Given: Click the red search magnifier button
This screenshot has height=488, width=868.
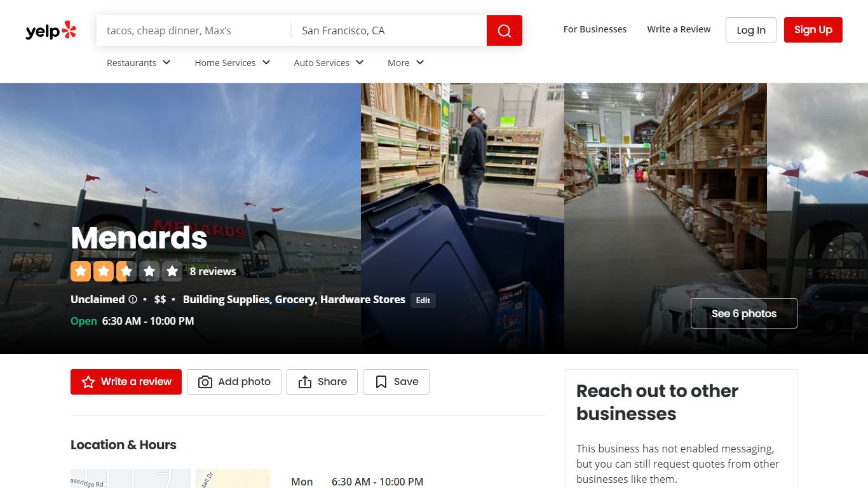Looking at the screenshot, I should click(505, 30).
